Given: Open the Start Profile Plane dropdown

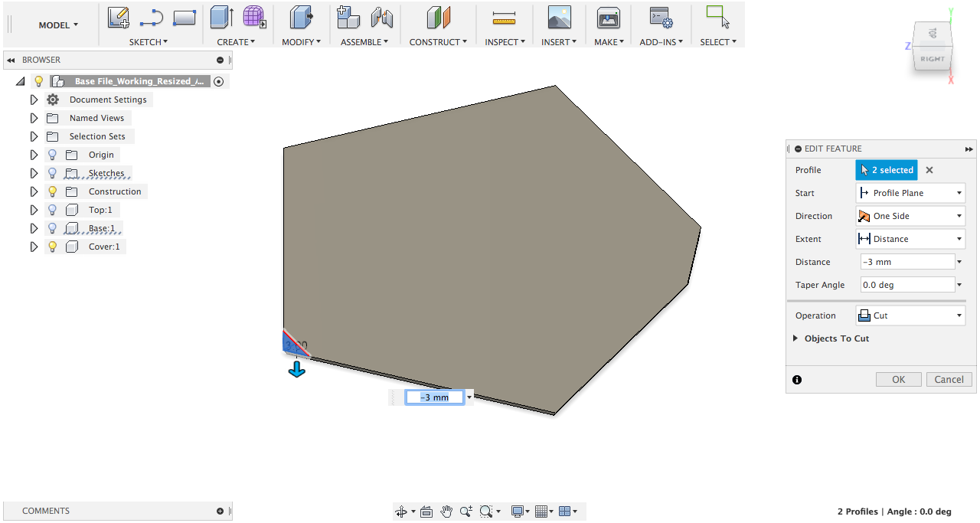Looking at the screenshot, I should click(x=910, y=193).
